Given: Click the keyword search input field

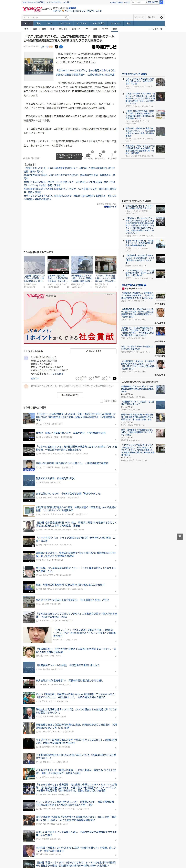Looking at the screenshot, I should pyautogui.click(x=44, y=18).
